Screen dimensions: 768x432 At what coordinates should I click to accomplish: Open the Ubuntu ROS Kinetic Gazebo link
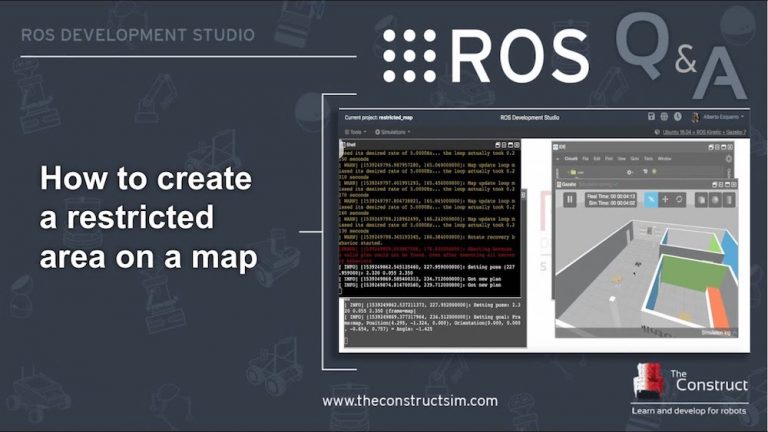coord(704,132)
